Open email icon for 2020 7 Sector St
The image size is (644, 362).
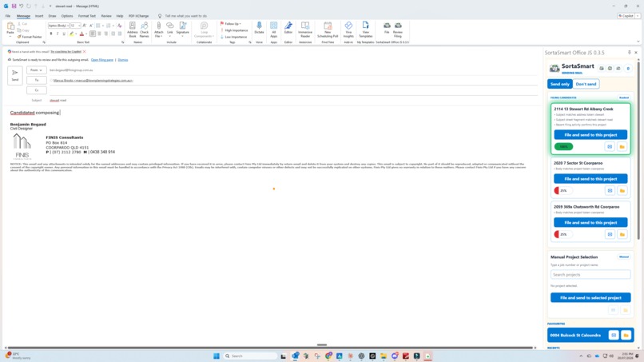(x=610, y=191)
